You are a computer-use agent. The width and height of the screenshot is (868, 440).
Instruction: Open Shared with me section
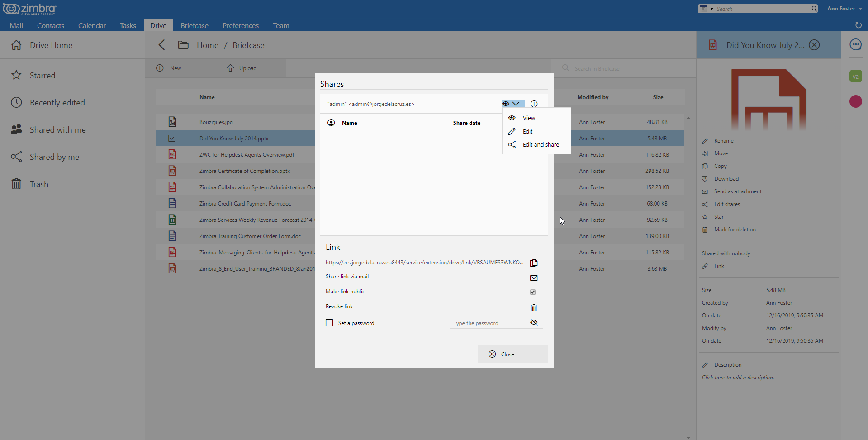point(72,130)
